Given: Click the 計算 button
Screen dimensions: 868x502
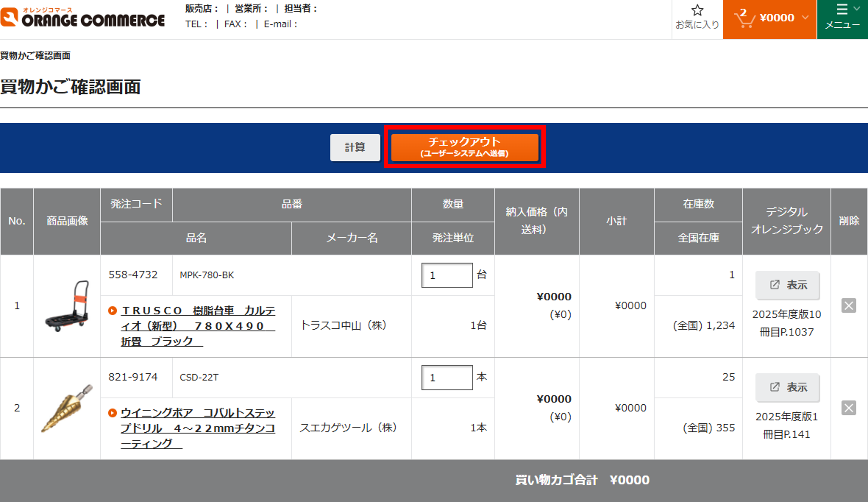Looking at the screenshot, I should [x=355, y=147].
